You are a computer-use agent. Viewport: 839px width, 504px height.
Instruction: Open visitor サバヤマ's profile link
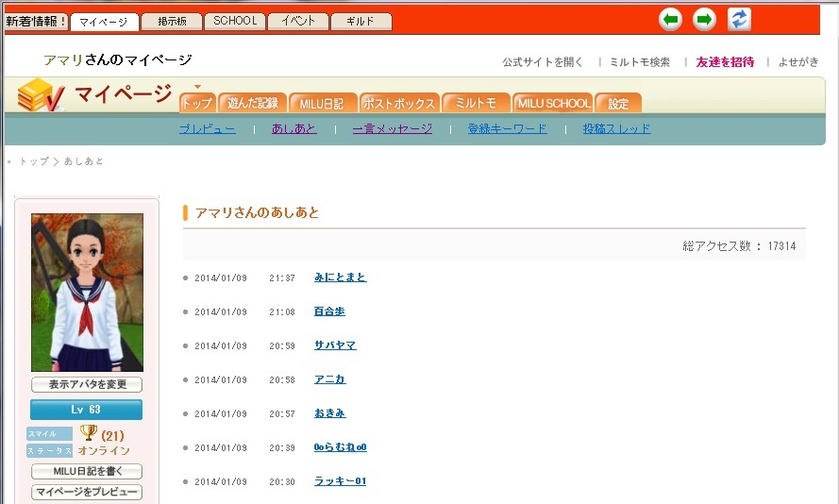[x=335, y=345]
